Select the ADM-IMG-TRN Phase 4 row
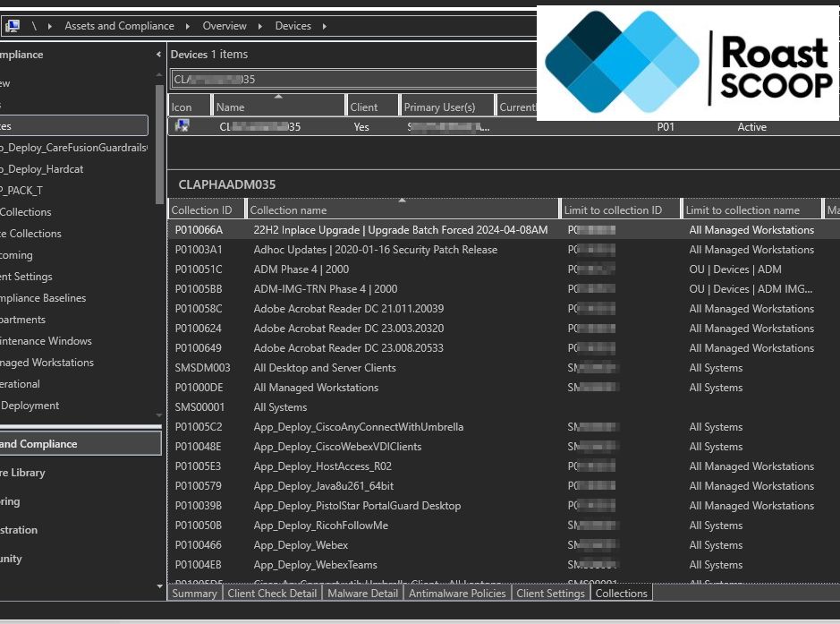The image size is (840, 624). pos(504,289)
